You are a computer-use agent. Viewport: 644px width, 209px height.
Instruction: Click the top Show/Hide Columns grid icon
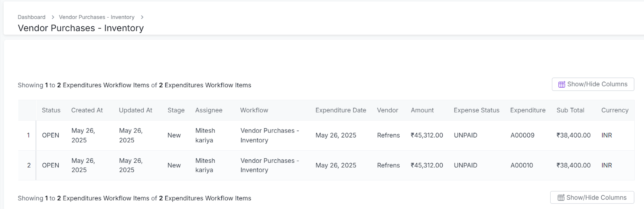tap(561, 84)
